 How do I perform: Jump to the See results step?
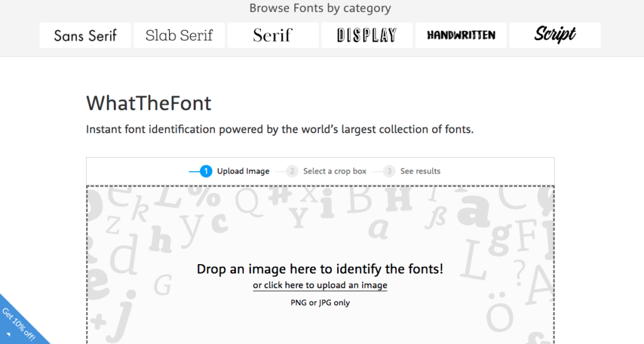[x=420, y=171]
